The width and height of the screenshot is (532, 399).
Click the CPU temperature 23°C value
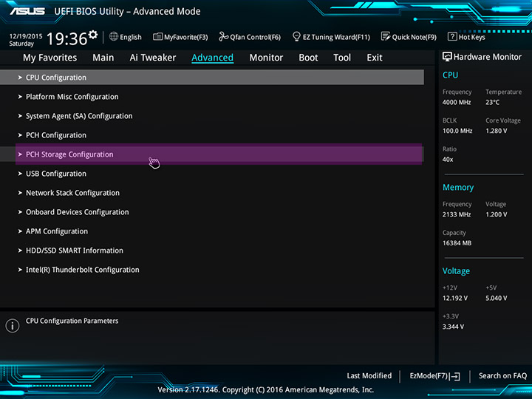tap(492, 102)
